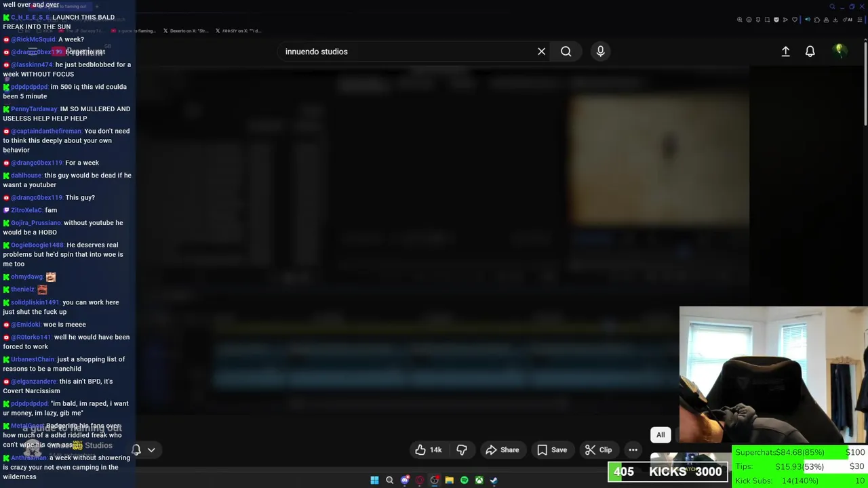
Task: Open the browser easy setup menu icon
Action: click(x=860, y=20)
